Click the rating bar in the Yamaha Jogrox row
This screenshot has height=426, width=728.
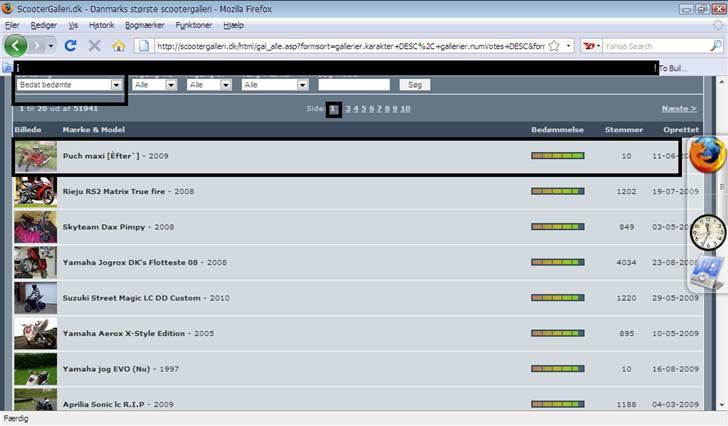click(x=558, y=262)
